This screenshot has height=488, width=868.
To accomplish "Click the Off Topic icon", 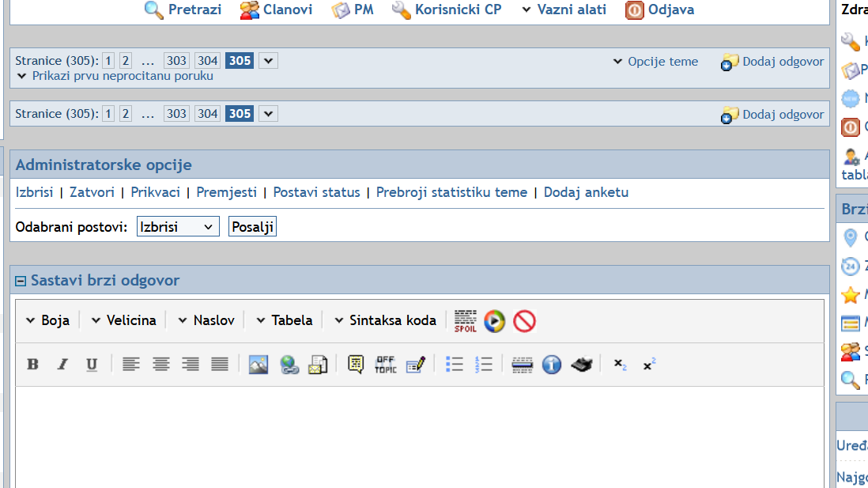I will point(385,365).
